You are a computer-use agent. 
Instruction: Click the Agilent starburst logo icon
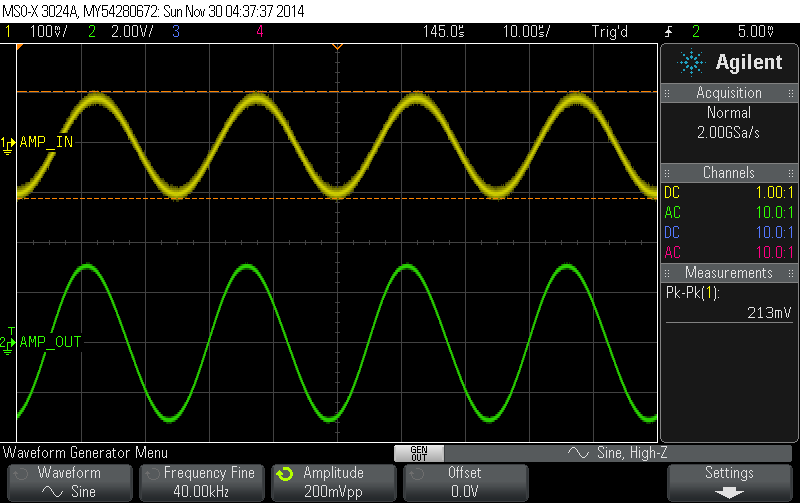(691, 62)
